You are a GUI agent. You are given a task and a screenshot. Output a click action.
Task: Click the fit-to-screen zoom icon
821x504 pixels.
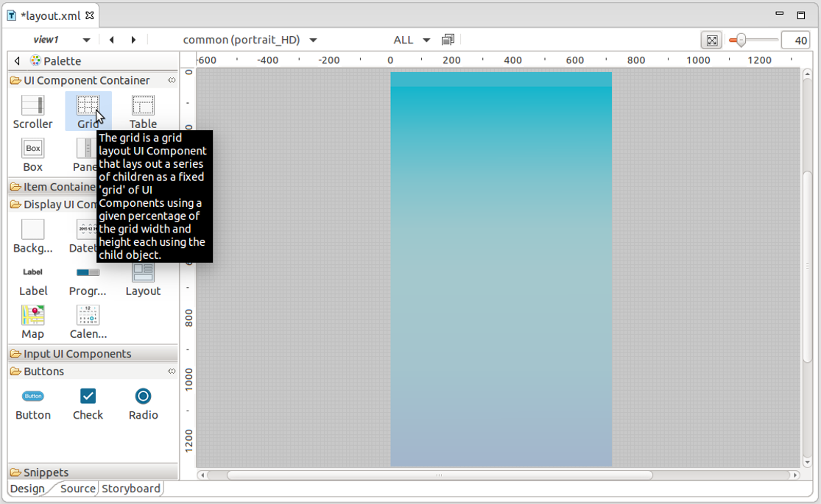click(x=711, y=40)
